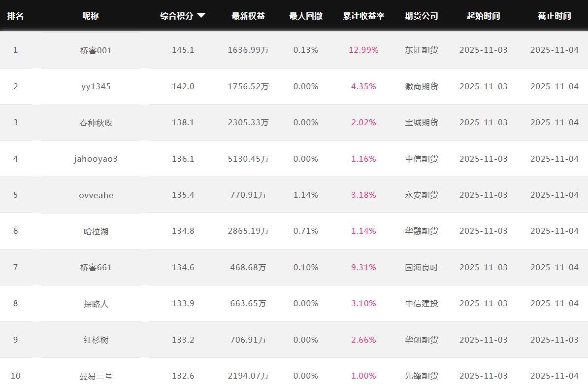
Task: Open trader 桥睿001 profile
Action: [96, 50]
